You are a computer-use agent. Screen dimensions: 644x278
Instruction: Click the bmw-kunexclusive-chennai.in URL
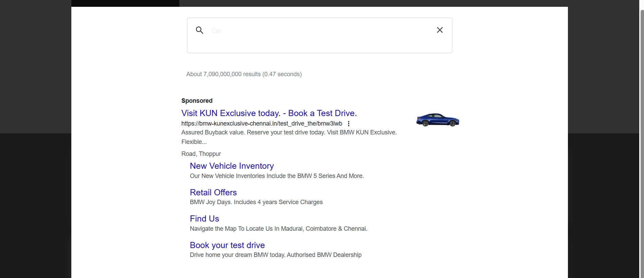click(x=262, y=124)
